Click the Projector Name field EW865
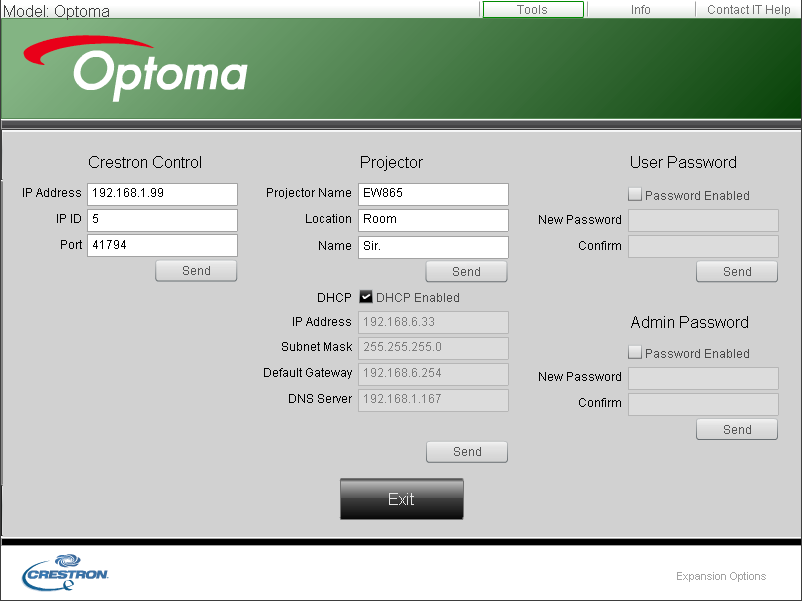The height and width of the screenshot is (601, 803). [433, 194]
